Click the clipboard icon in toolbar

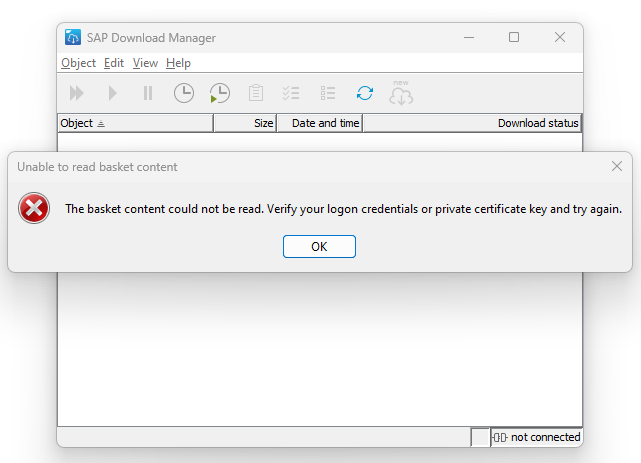click(256, 93)
